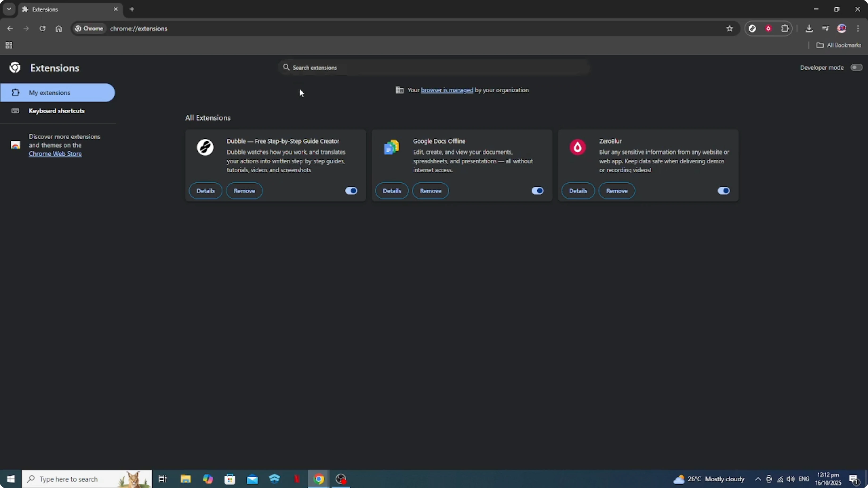Image resolution: width=868 pixels, height=488 pixels.
Task: Open the clock showing 12:12 pm
Action: click(828, 479)
